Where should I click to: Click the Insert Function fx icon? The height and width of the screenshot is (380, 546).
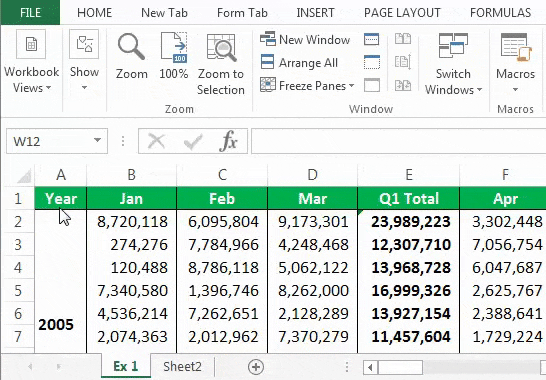pos(229,141)
